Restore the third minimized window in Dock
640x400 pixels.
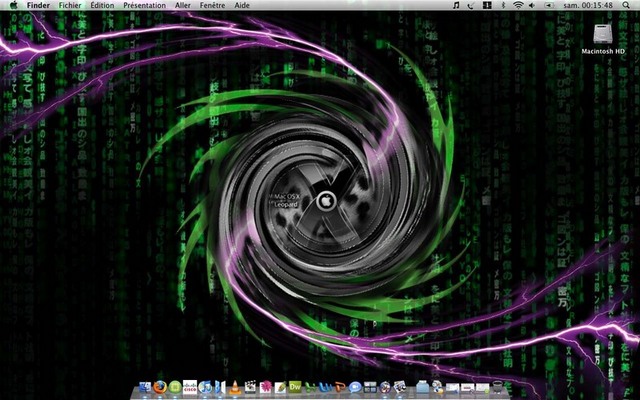pos(482,387)
